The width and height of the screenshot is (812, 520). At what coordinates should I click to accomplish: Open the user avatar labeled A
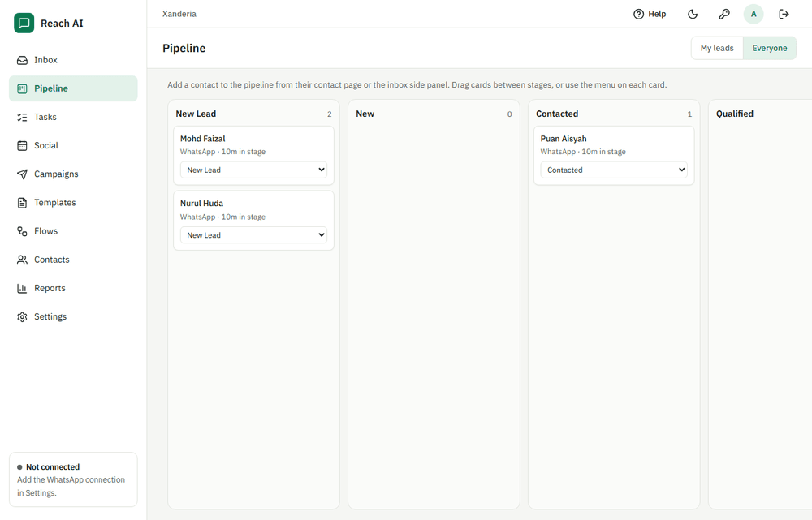click(x=754, y=14)
